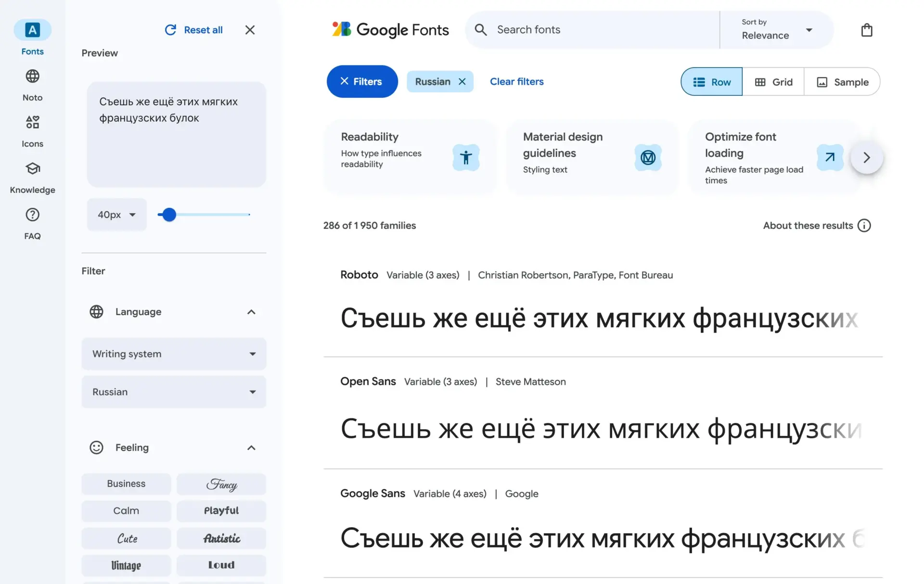This screenshot has height=584, width=924.
Task: Switch to Sample view
Action: coord(842,82)
